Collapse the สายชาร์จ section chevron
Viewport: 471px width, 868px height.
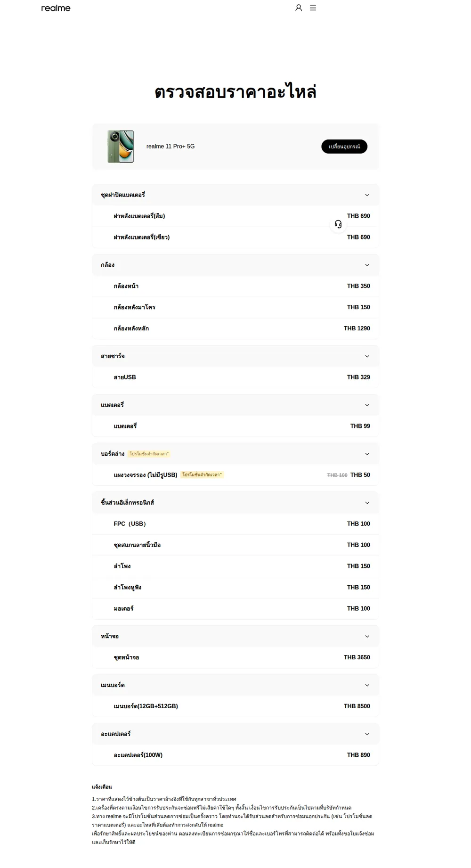tap(367, 356)
